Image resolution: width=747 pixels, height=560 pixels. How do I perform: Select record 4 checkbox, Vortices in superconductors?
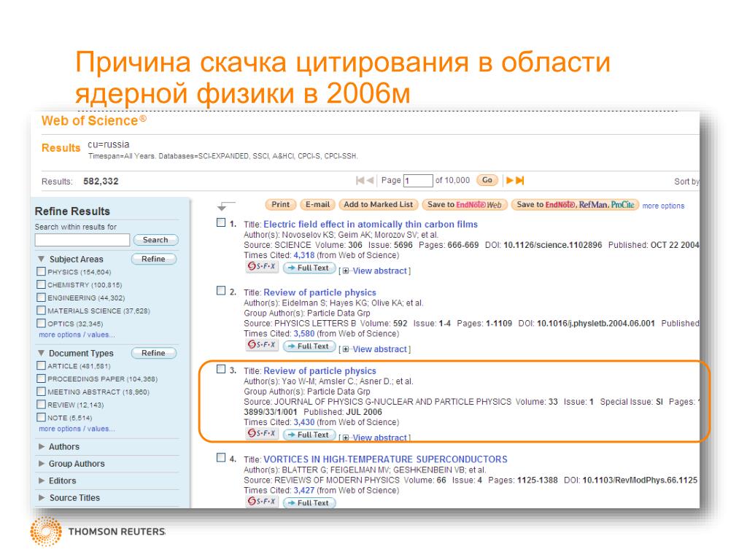[221, 458]
